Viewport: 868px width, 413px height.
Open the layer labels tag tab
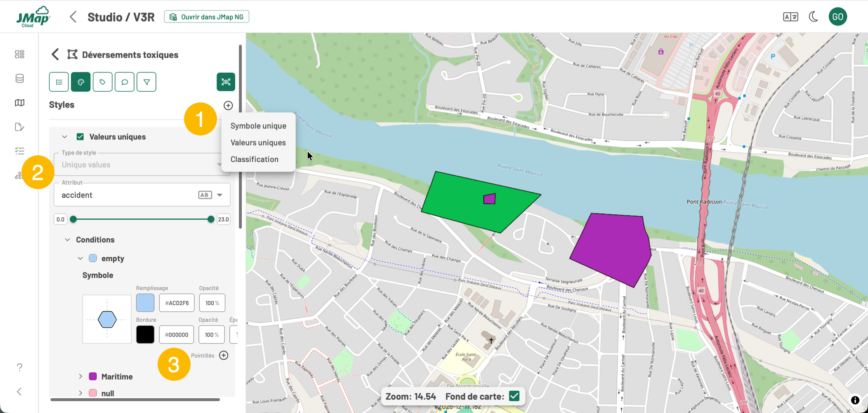pos(103,82)
